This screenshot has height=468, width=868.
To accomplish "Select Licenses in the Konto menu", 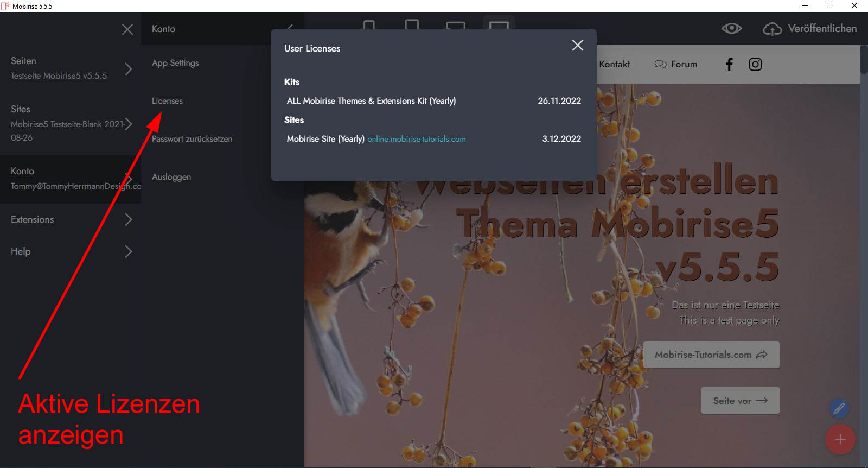I will 167,101.
